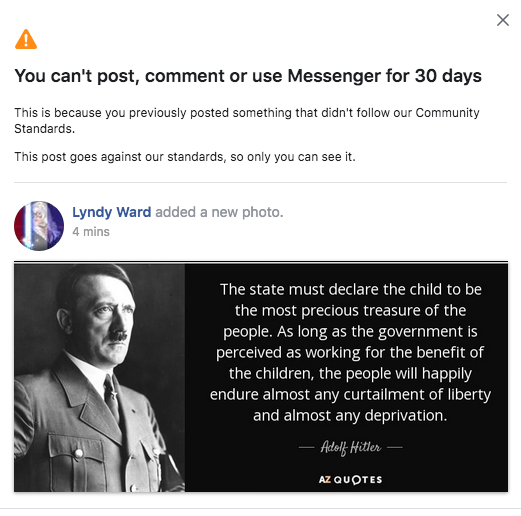Click the divider line under the notice text

point(260,182)
